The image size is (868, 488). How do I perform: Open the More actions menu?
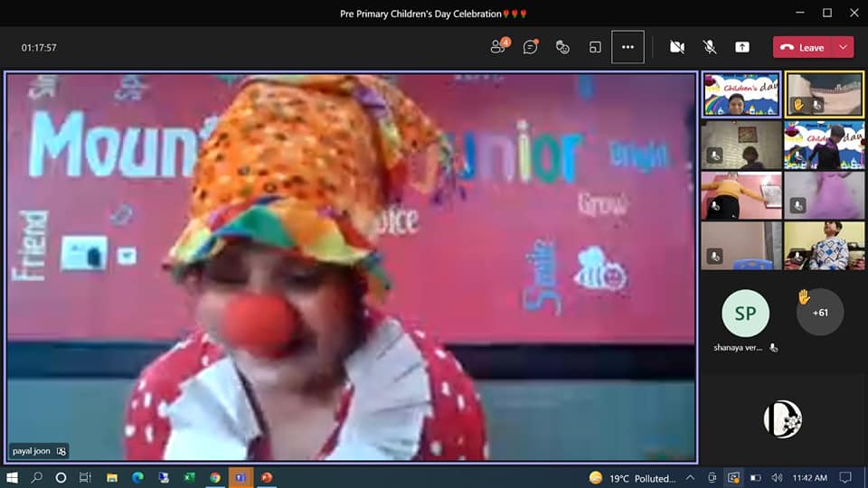click(627, 47)
